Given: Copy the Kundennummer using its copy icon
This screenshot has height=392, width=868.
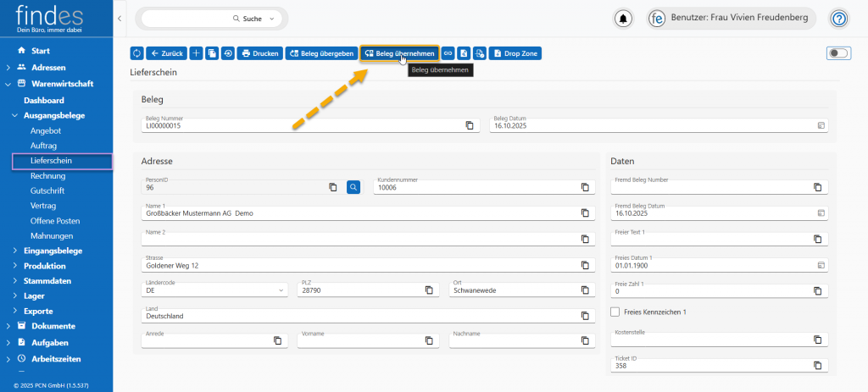Looking at the screenshot, I should tap(584, 187).
